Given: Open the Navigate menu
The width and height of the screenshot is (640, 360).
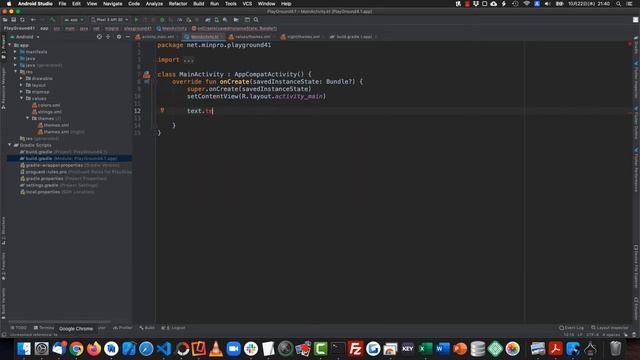Looking at the screenshot, I should 112,4.
